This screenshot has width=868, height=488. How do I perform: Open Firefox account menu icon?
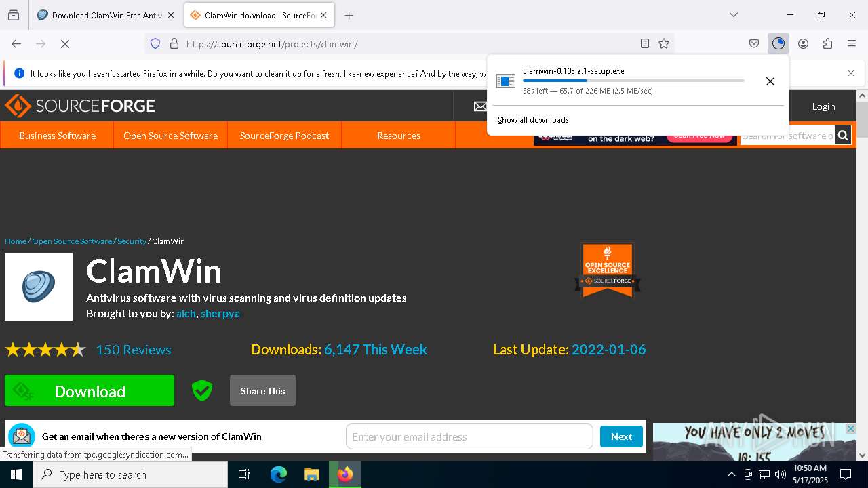[803, 43]
